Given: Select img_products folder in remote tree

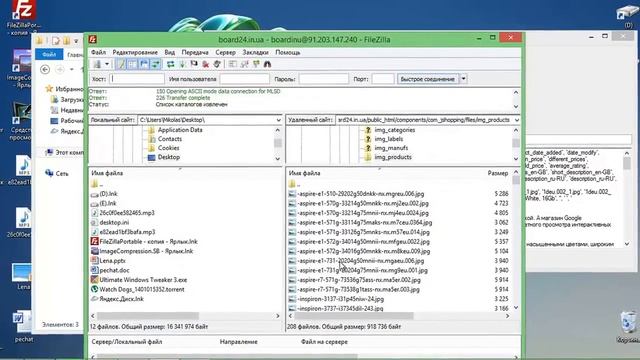Looking at the screenshot, I should coord(393,157).
